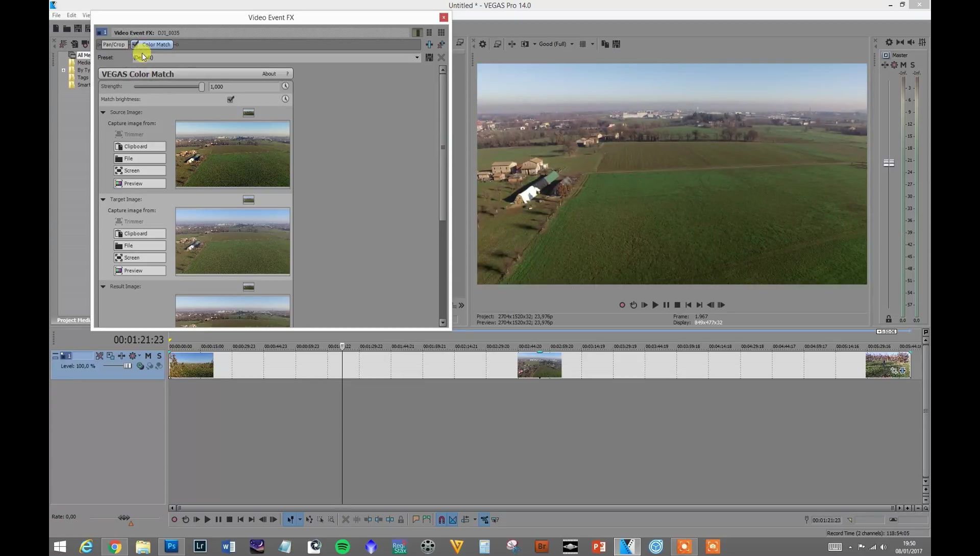
Task: Open the Preset dropdown
Action: (417, 58)
